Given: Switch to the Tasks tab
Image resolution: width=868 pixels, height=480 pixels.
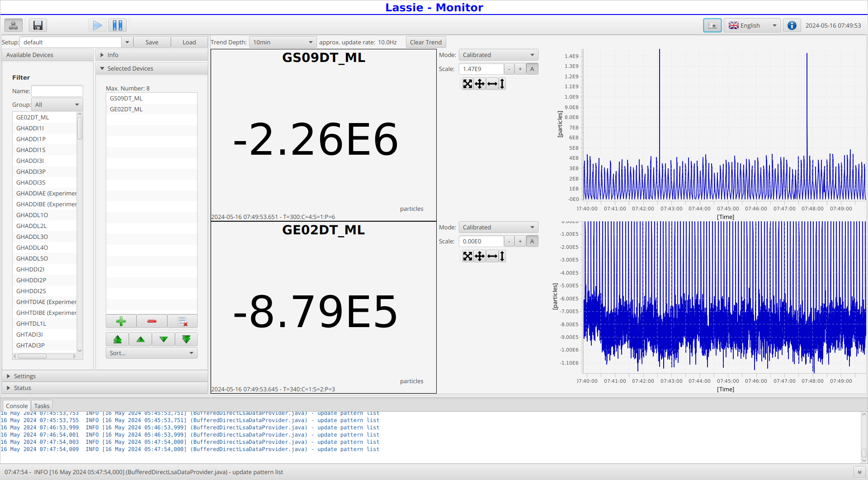Looking at the screenshot, I should pos(42,406).
